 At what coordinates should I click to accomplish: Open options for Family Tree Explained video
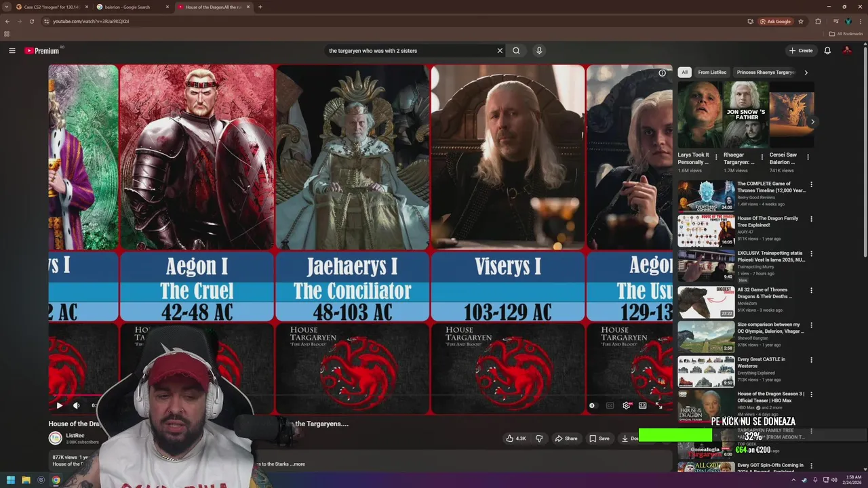811,219
